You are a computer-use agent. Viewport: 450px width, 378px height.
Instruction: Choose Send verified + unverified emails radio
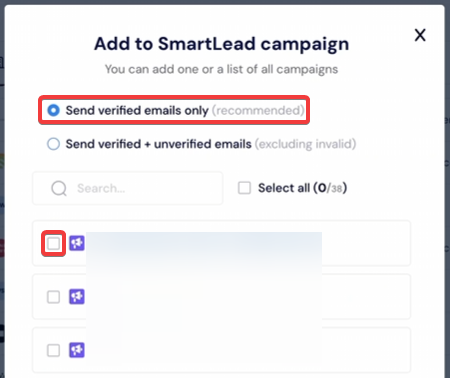point(53,144)
